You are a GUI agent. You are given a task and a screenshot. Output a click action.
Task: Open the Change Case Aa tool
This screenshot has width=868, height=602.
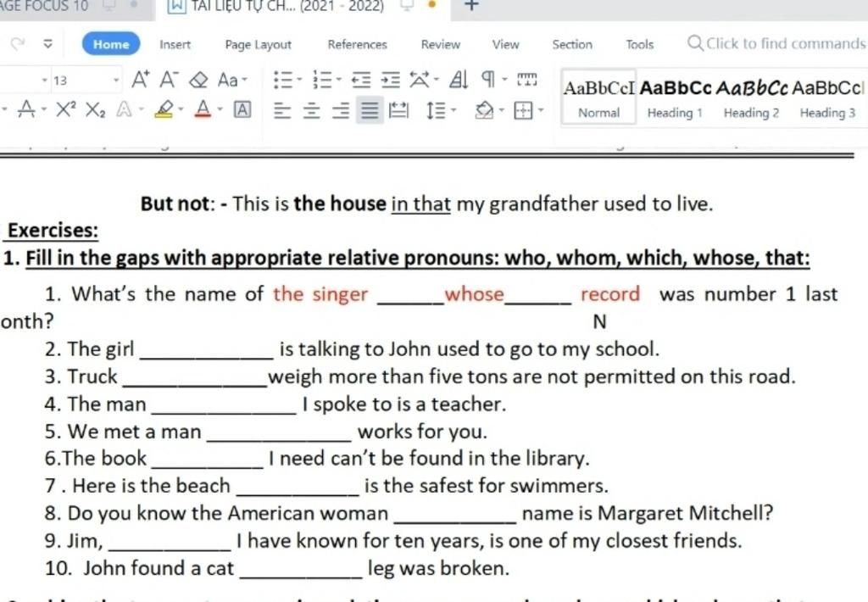228,81
